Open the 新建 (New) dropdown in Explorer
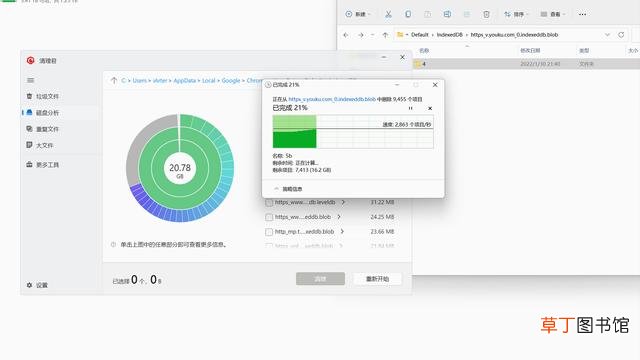Viewport: 640px width, 360px height. 358,14
